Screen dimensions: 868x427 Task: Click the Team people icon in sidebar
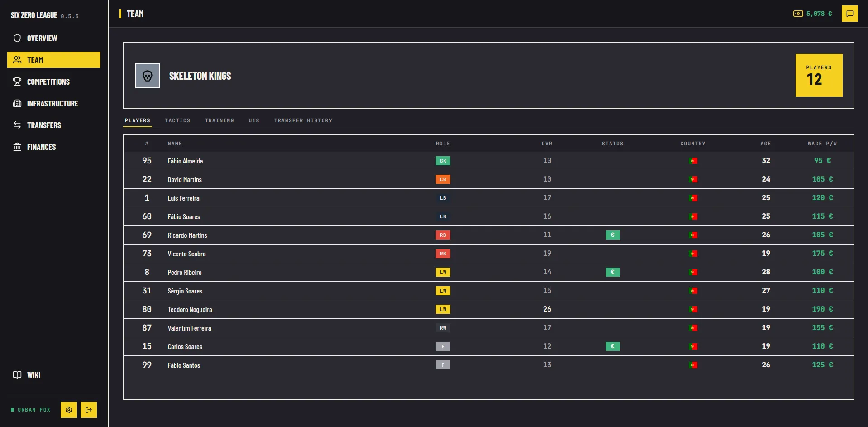point(17,60)
